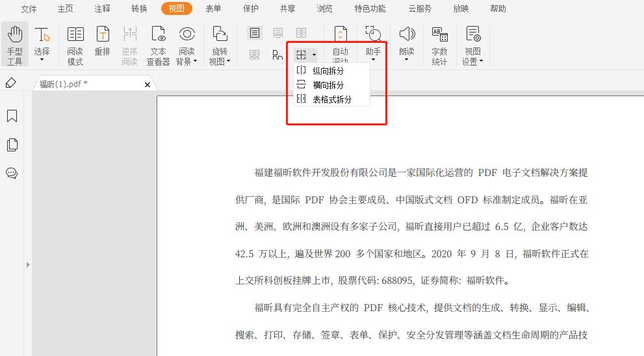The height and width of the screenshot is (356, 644).
Task: Expand the Assistant (助手) dropdown arrow
Action: pyautogui.click(x=374, y=60)
